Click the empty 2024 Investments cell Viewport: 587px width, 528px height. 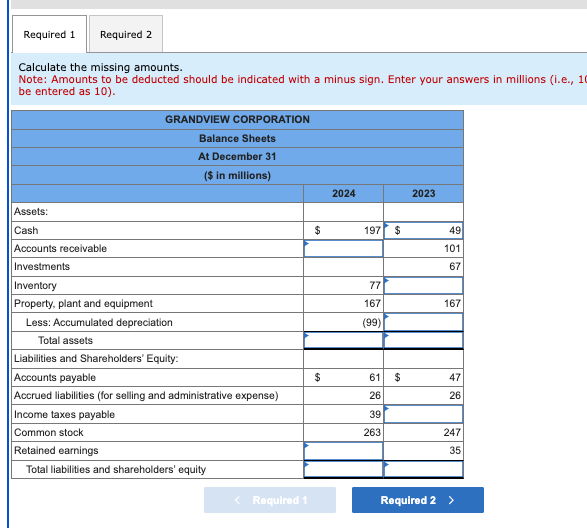pyautogui.click(x=343, y=267)
